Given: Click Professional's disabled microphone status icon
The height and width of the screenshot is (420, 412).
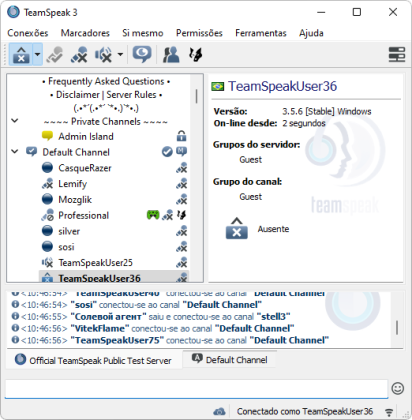Looking at the screenshot, I should (47, 215).
